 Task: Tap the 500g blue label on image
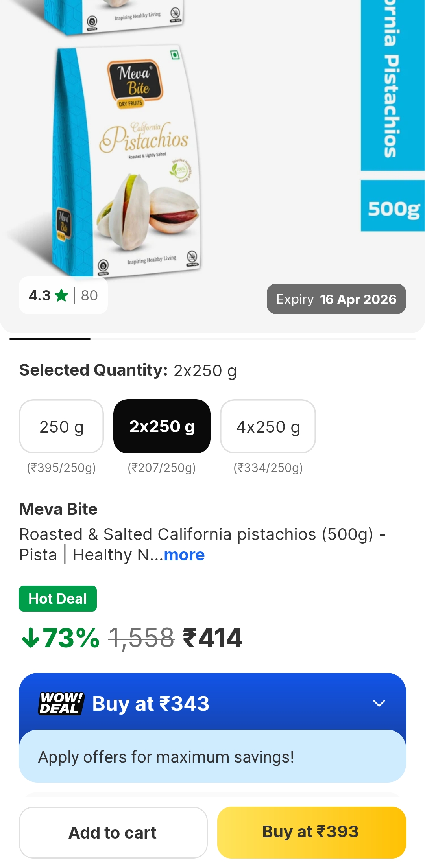(x=393, y=208)
